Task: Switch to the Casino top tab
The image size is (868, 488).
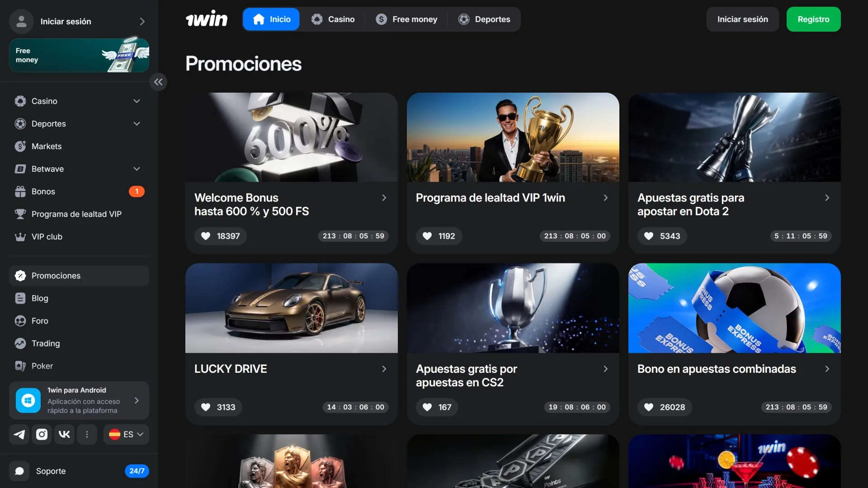Action: pos(333,19)
